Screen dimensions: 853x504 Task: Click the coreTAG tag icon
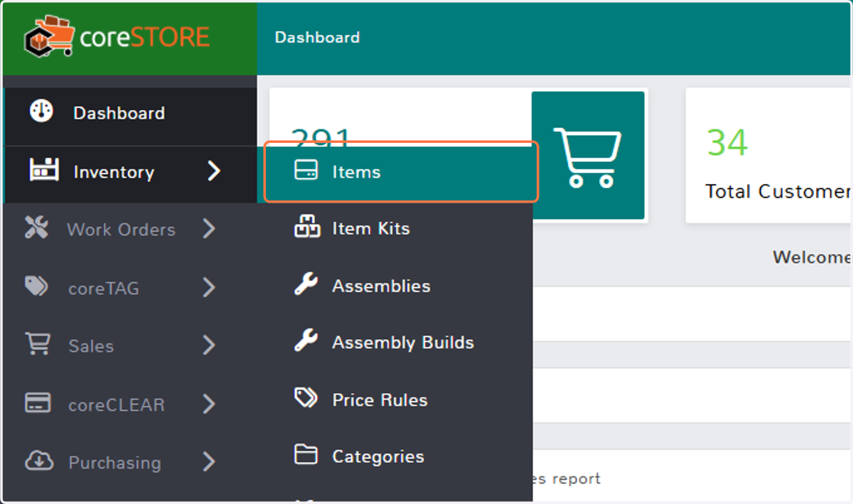coord(36,286)
